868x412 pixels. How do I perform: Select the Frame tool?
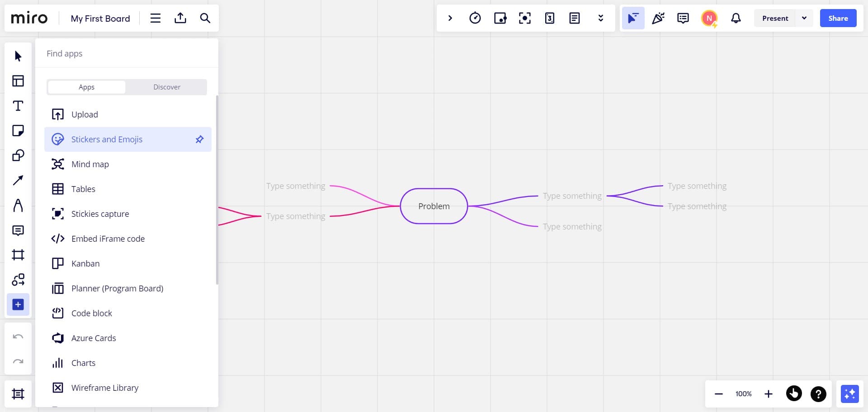18,255
